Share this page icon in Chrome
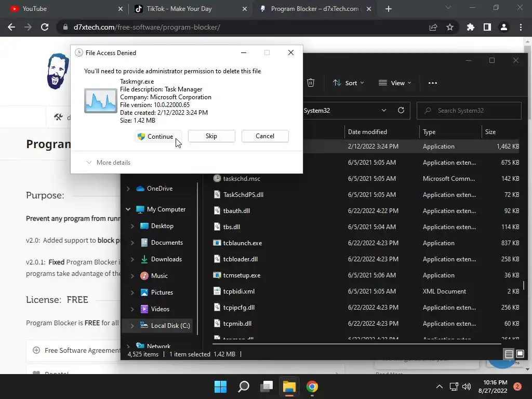This screenshot has width=532, height=399. coord(433,27)
